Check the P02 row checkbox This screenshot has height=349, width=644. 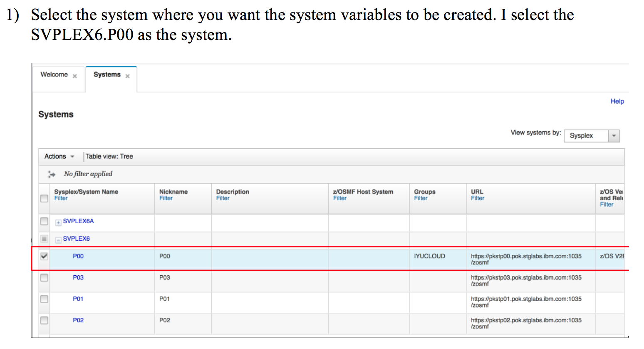pyautogui.click(x=44, y=320)
